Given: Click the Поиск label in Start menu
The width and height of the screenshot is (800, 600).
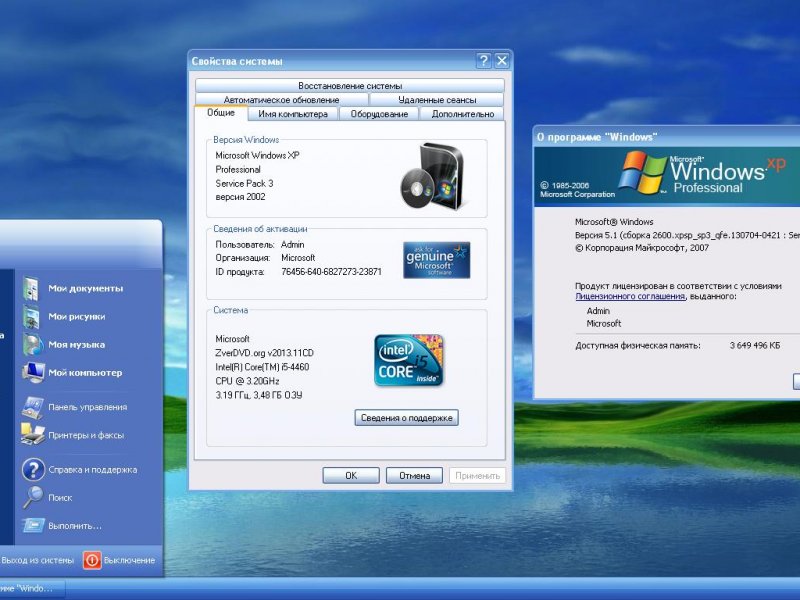Looking at the screenshot, I should 60,497.
